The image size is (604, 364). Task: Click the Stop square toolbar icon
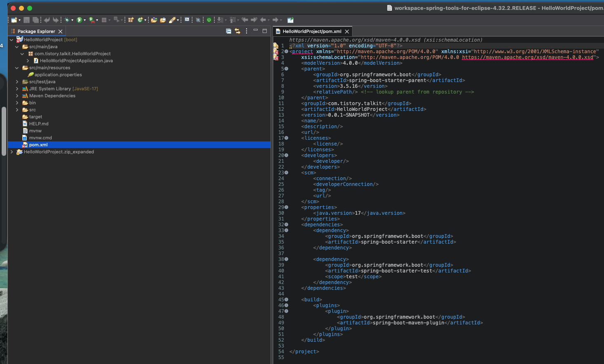[104, 20]
